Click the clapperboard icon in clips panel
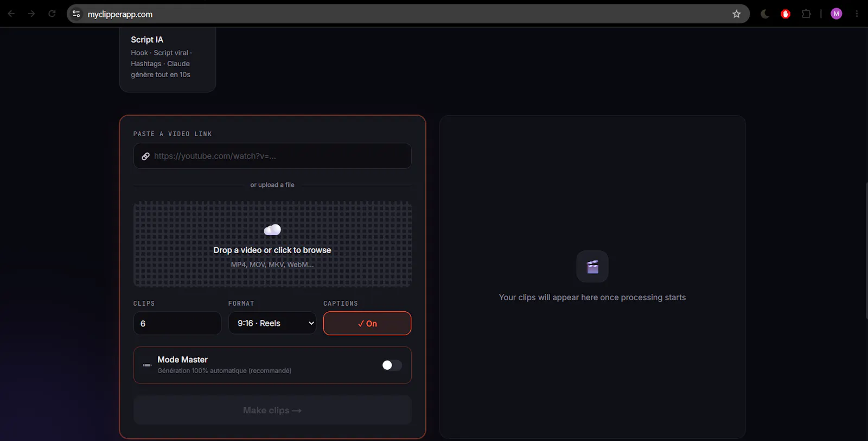The height and width of the screenshot is (441, 868). coord(592,267)
